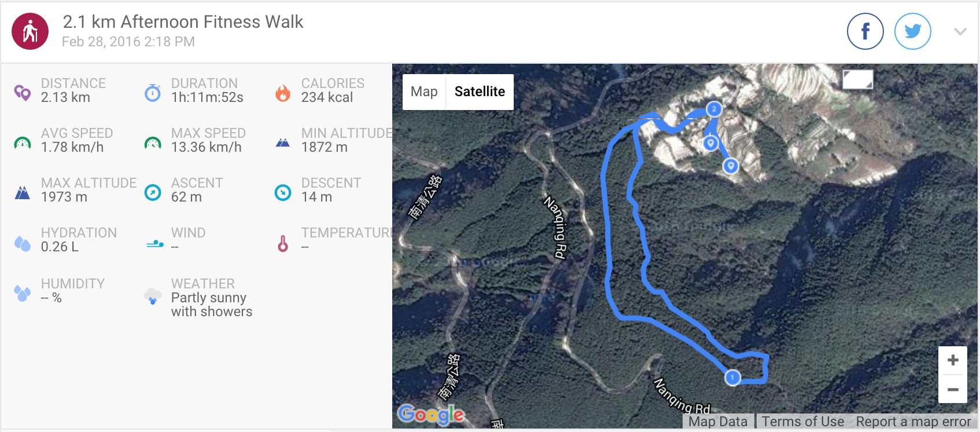Image resolution: width=980 pixels, height=432 pixels.
Task: Switch to Map view tab
Action: [x=424, y=91]
